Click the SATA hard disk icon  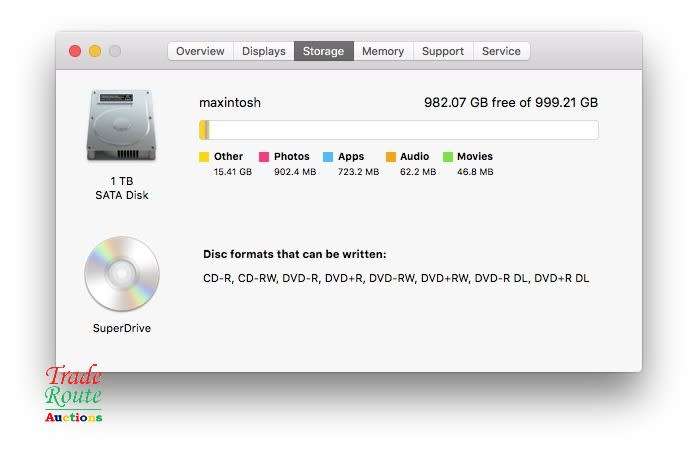point(121,125)
